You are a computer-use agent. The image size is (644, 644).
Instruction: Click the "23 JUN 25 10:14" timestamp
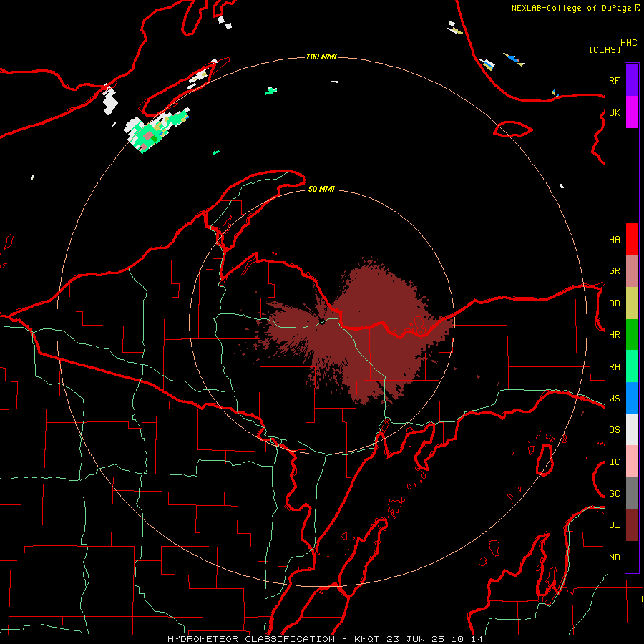pyautogui.click(x=434, y=639)
